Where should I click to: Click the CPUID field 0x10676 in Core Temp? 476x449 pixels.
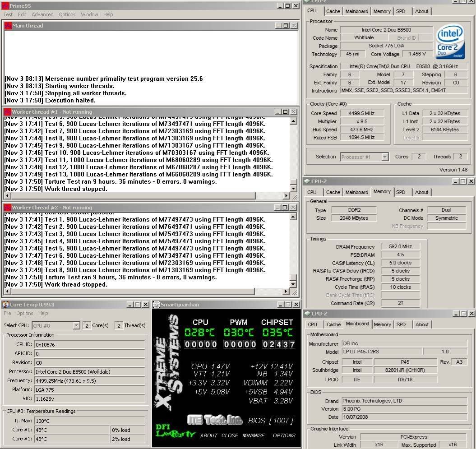click(89, 345)
